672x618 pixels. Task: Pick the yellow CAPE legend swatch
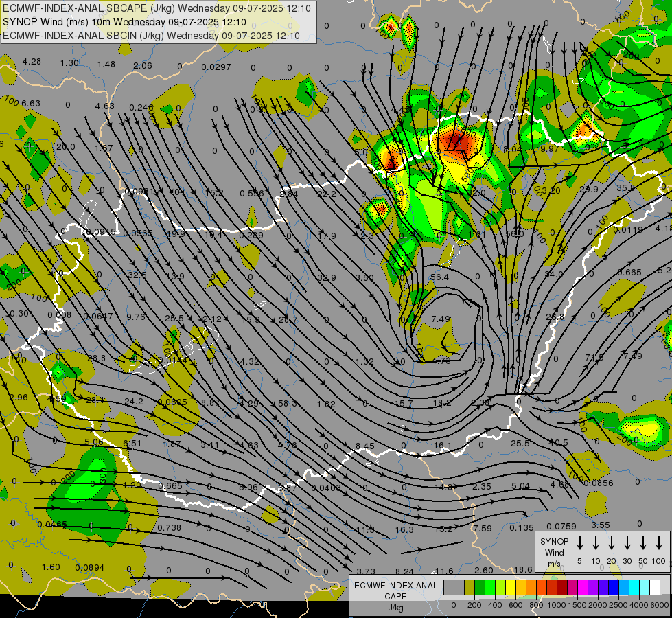tap(511, 588)
